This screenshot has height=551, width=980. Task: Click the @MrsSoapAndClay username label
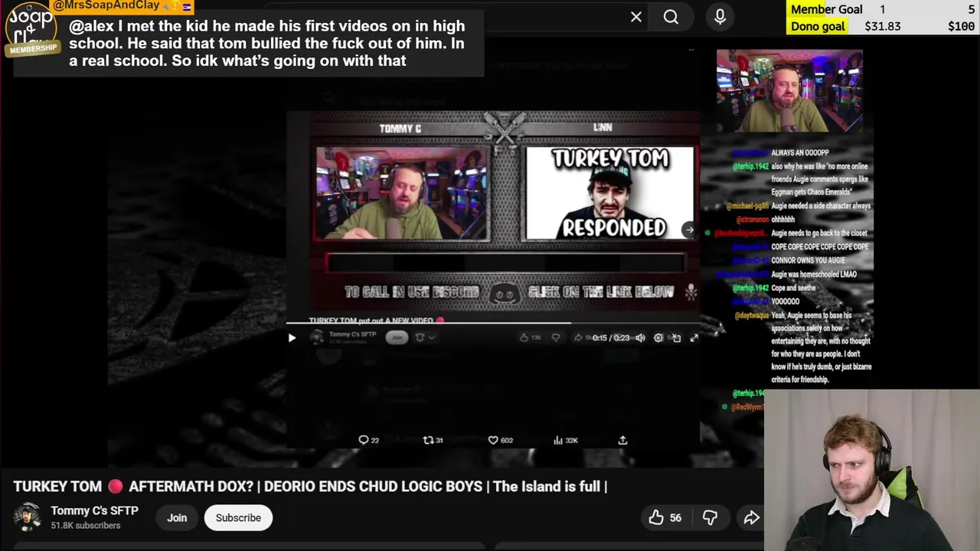point(106,5)
